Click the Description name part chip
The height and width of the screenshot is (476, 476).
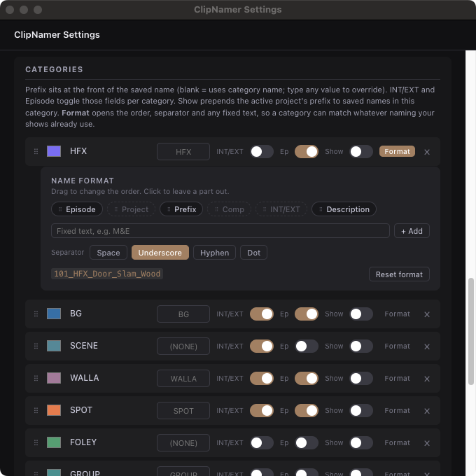coord(344,209)
